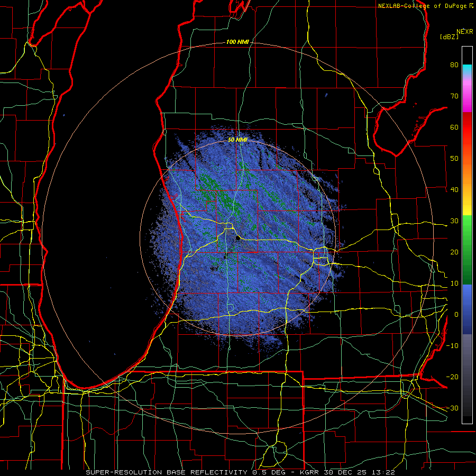Click the 60 dBZ scale value
Screen dimensions: 476x476
click(454, 127)
